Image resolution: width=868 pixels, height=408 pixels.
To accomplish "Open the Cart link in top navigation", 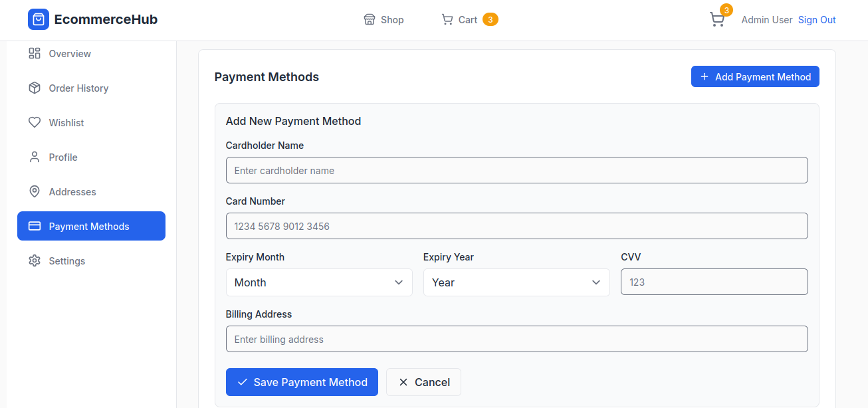I will coord(468,20).
